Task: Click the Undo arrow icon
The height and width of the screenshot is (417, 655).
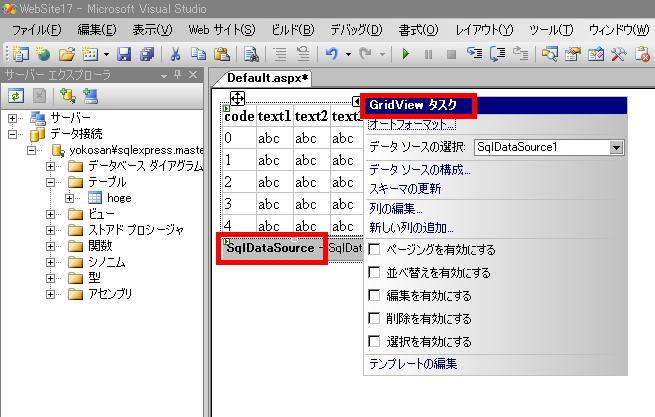Action: (331, 53)
